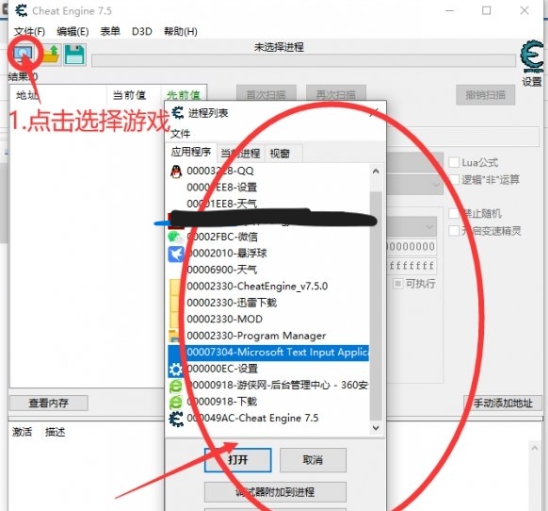Select the browser icon for 00000918-下载
This screenshot has height=511, width=548.
coord(175,402)
